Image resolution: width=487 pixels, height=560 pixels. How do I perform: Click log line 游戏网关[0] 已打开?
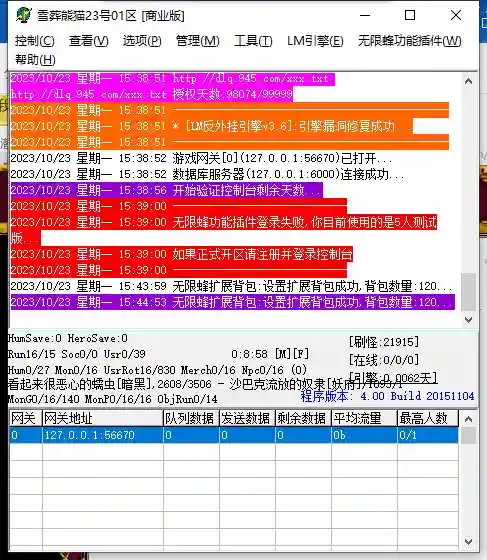point(201,158)
